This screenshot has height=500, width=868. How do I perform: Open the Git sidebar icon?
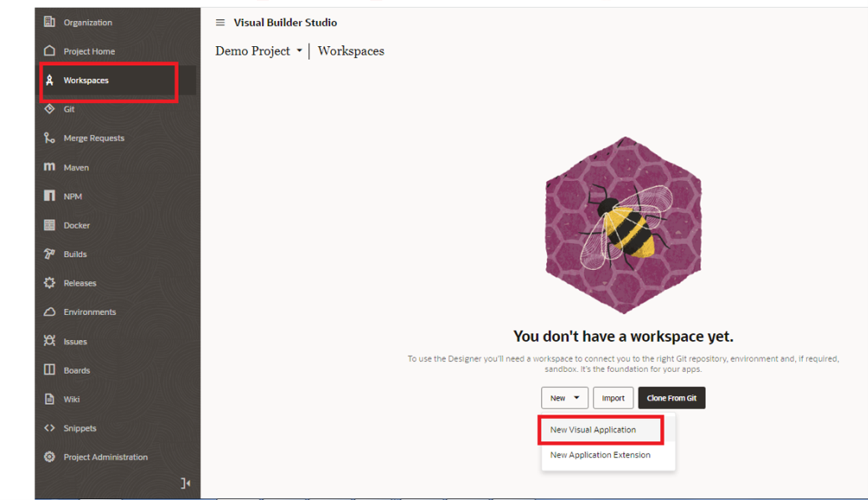coord(49,109)
